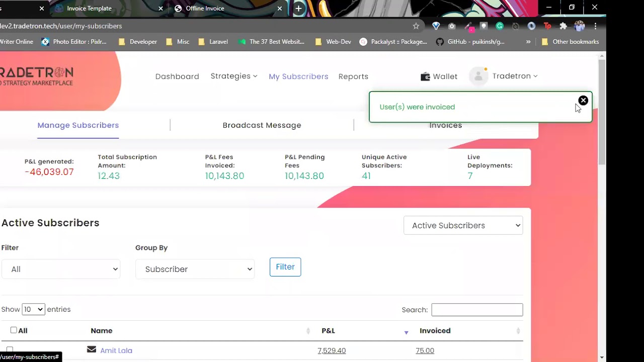Open the 75.00 invoiced amount link
This screenshot has width=644, height=362.
(425, 350)
